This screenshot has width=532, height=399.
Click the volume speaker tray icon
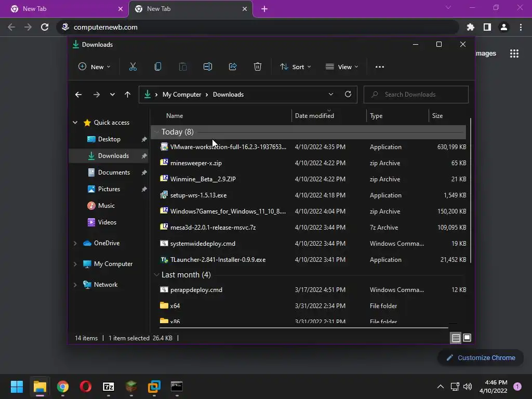pos(468,387)
